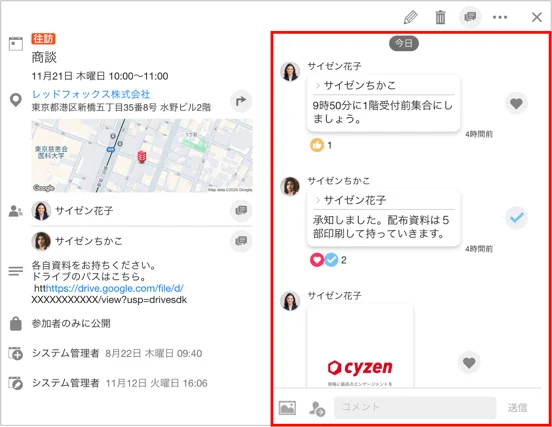Open chat icon beside サイゼンちかこ participant
The image size is (552, 427).
click(241, 241)
